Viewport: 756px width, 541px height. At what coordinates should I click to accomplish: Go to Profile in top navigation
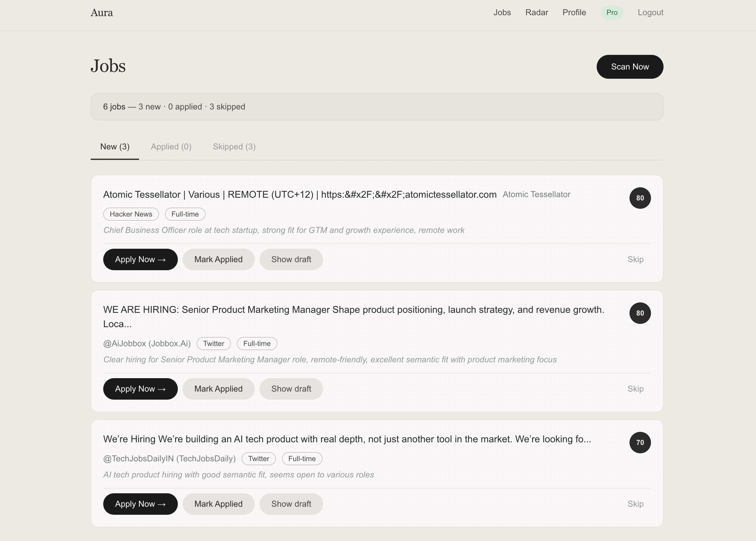[574, 13]
